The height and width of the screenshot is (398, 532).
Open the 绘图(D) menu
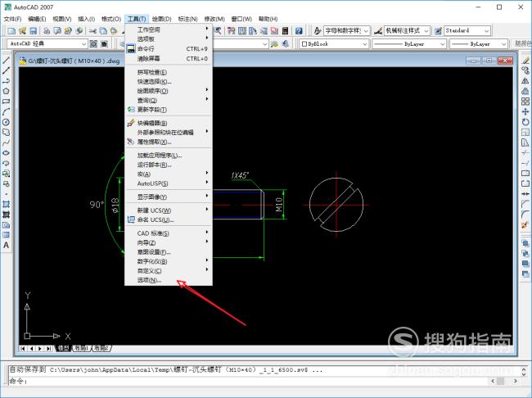pyautogui.click(x=161, y=19)
